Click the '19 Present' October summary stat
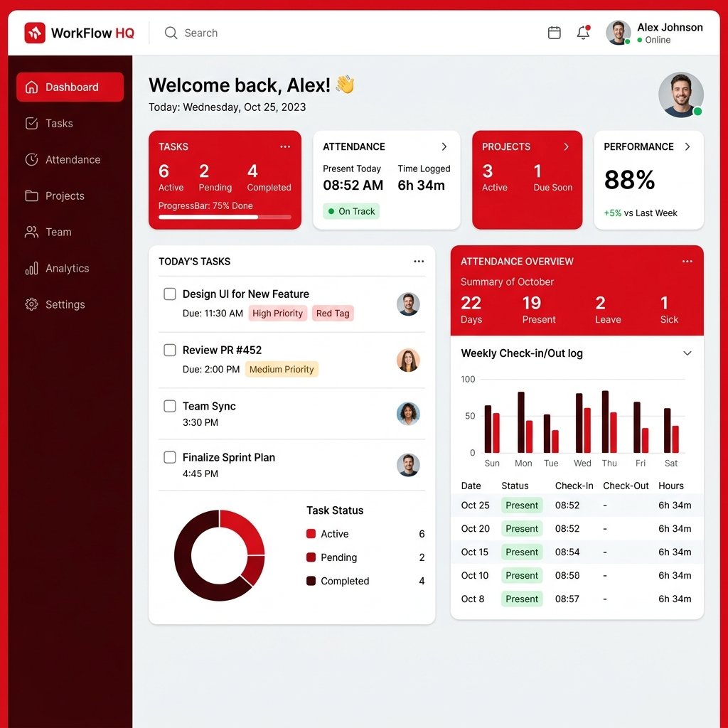This screenshot has width=728, height=728. [x=539, y=309]
